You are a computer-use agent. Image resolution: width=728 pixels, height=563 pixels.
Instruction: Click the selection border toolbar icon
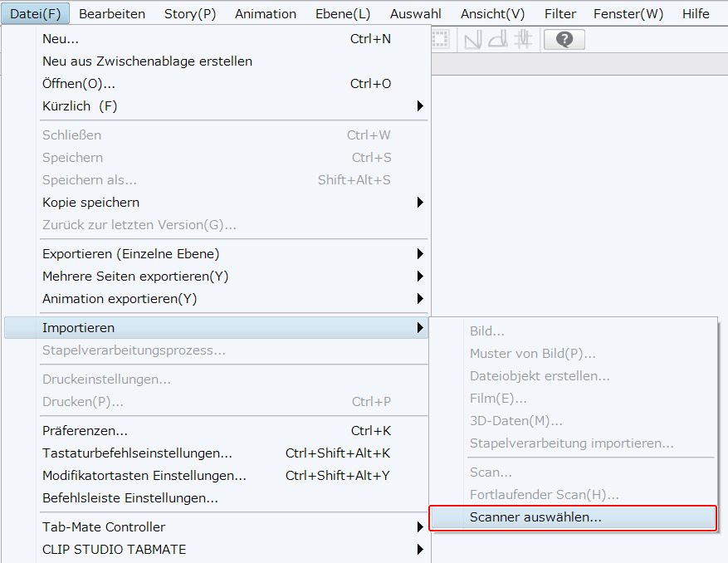pyautogui.click(x=440, y=40)
